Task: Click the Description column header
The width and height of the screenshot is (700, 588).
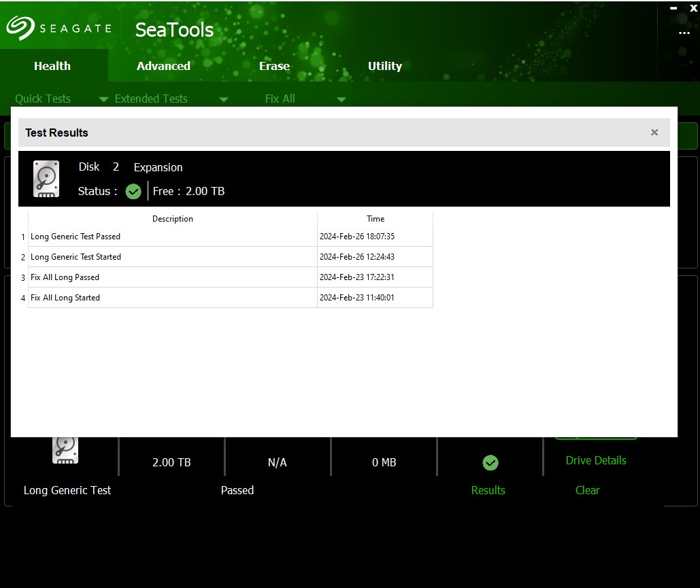Action: (173, 219)
